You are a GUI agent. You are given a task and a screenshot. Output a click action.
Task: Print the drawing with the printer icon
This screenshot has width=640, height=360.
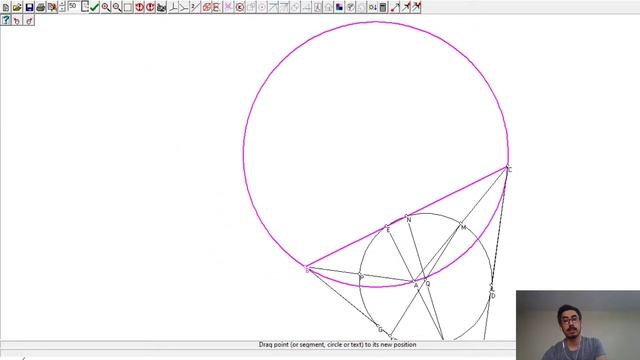coord(40,7)
